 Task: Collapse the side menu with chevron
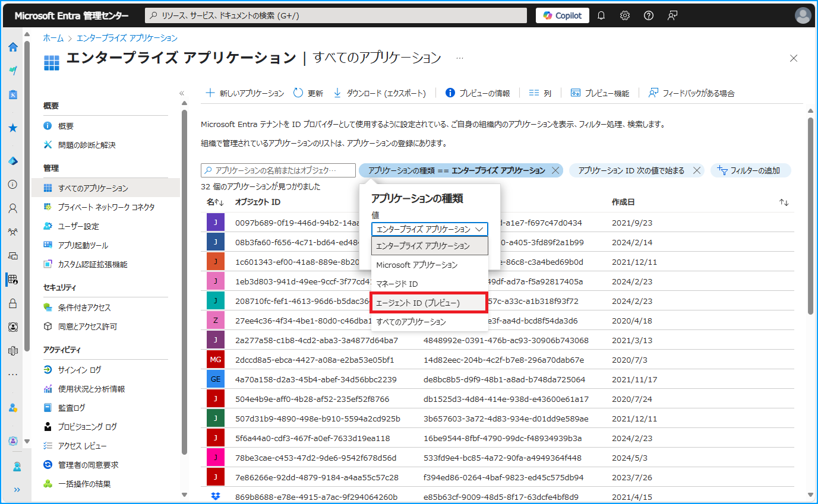click(x=182, y=93)
